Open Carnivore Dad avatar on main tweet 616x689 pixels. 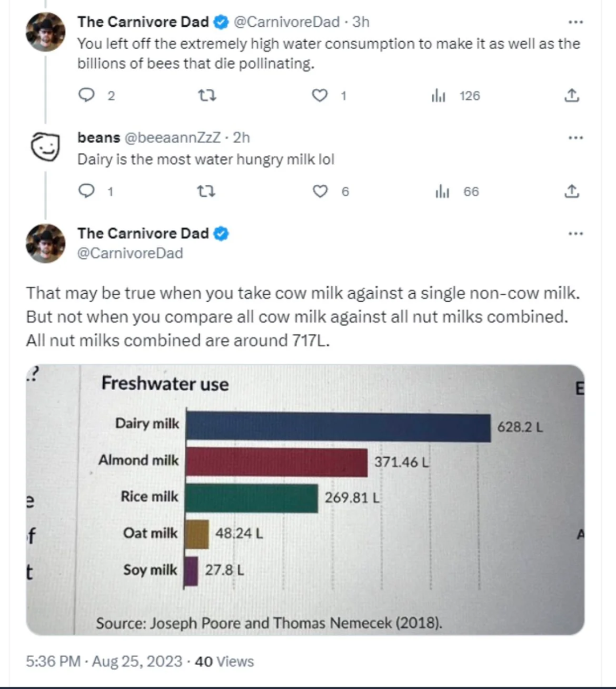click(46, 244)
